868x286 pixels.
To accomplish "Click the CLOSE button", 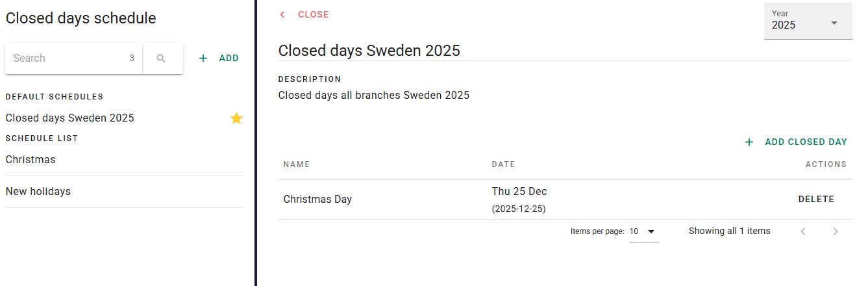I will tap(313, 15).
